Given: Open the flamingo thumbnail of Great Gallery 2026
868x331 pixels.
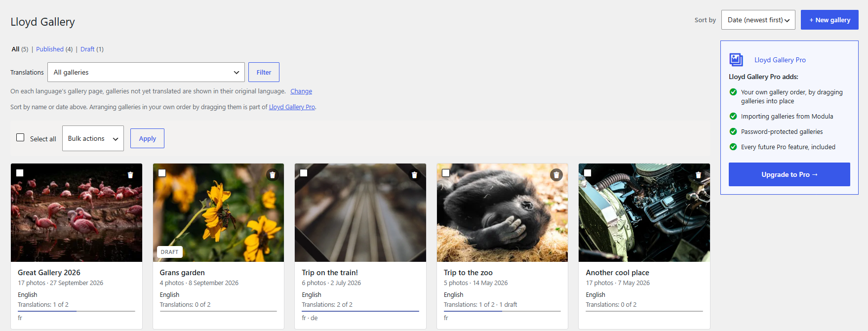Looking at the screenshot, I should coord(77,213).
